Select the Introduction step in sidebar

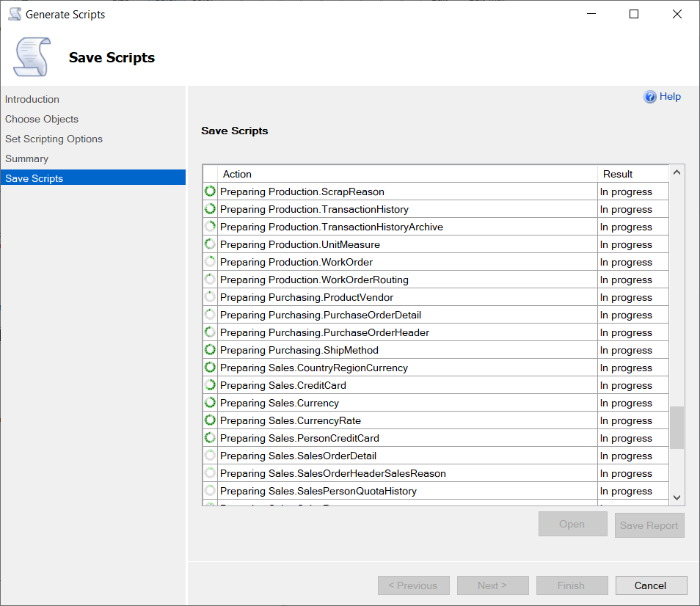tap(32, 99)
